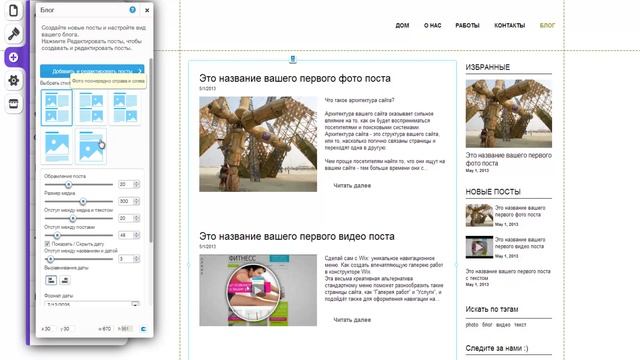640x360 pixels.
Task: Click the blue icon in panel footer
Action: [144, 329]
